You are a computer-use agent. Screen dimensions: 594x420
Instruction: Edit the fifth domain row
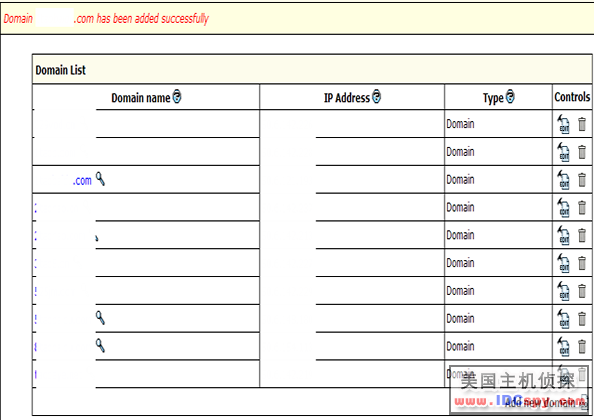tap(563, 235)
